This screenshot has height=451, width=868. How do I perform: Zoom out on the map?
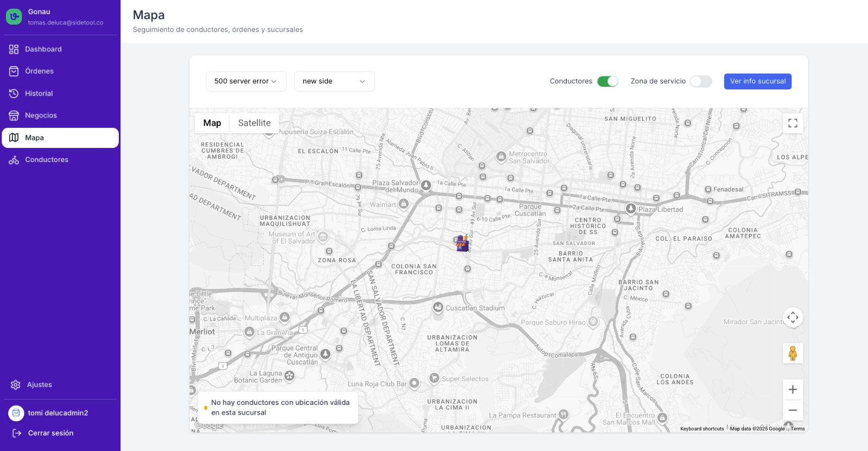tap(793, 410)
